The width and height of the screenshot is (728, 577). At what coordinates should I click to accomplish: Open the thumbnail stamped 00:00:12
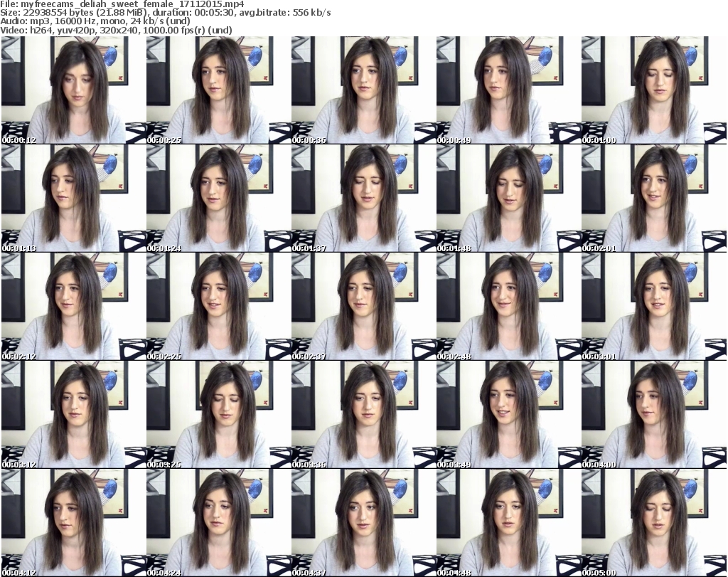click(x=73, y=90)
